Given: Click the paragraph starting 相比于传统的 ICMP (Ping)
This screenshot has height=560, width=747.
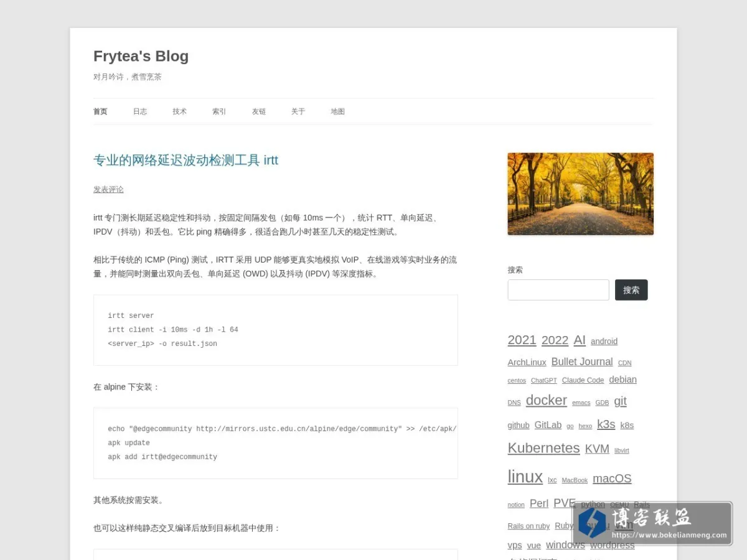Looking at the screenshot, I should tap(275, 266).
